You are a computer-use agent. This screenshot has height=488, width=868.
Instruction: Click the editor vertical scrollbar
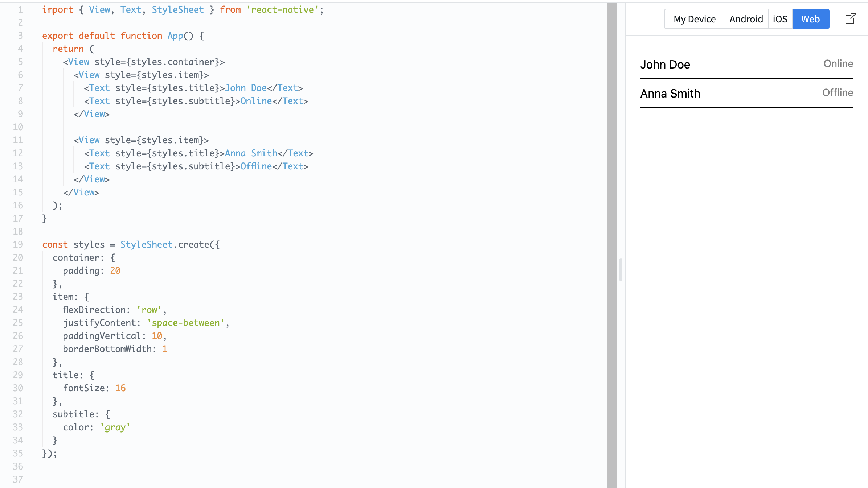point(611,245)
